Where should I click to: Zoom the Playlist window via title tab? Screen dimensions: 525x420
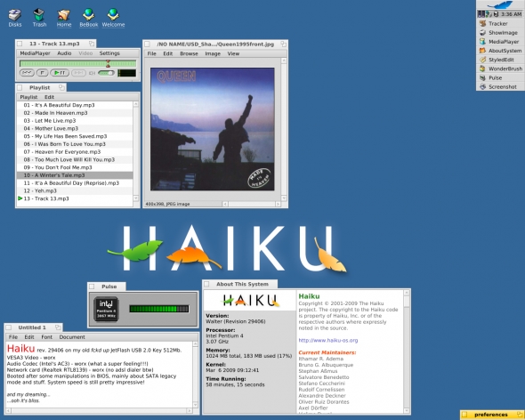point(61,87)
